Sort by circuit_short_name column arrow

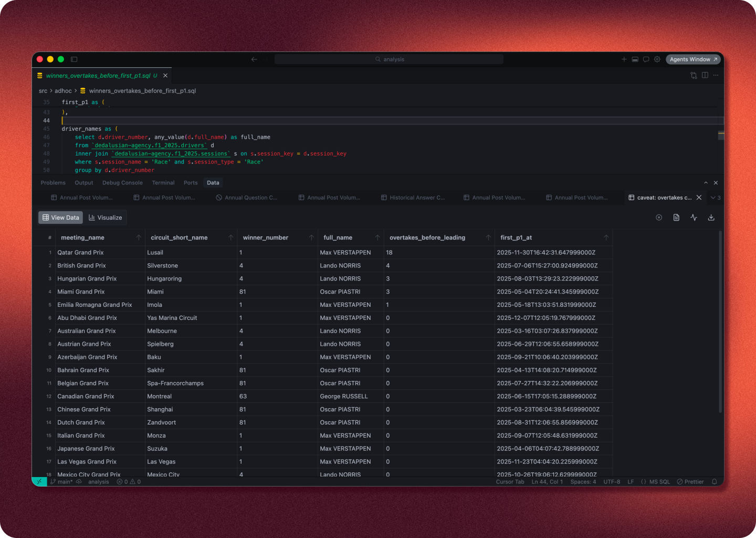coord(230,237)
